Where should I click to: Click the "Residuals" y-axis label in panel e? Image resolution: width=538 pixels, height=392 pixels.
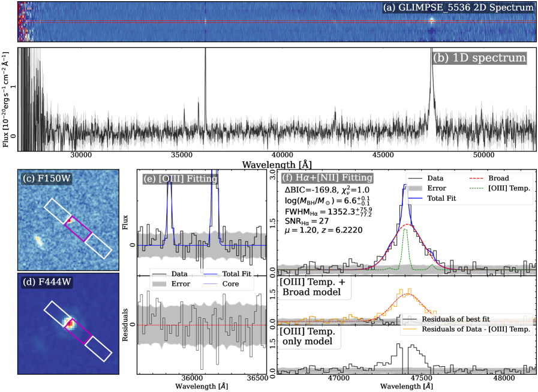tap(125, 325)
